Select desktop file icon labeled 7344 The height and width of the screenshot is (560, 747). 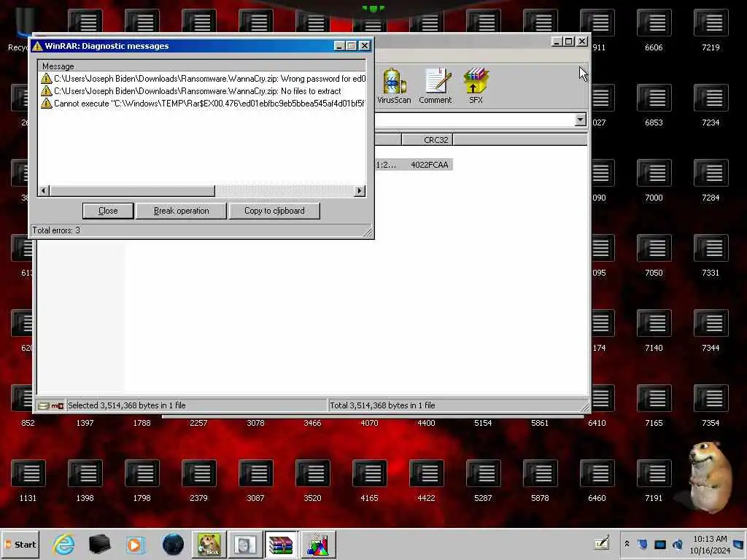coord(711,332)
